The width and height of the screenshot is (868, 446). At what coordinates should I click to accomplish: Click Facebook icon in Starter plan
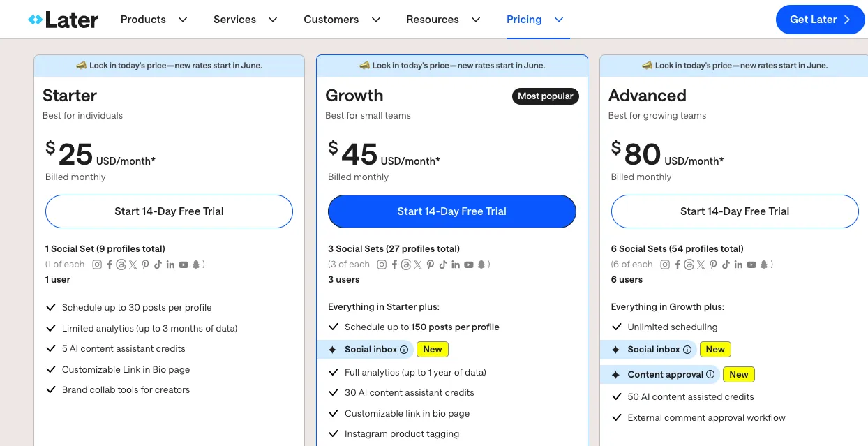pyautogui.click(x=110, y=265)
